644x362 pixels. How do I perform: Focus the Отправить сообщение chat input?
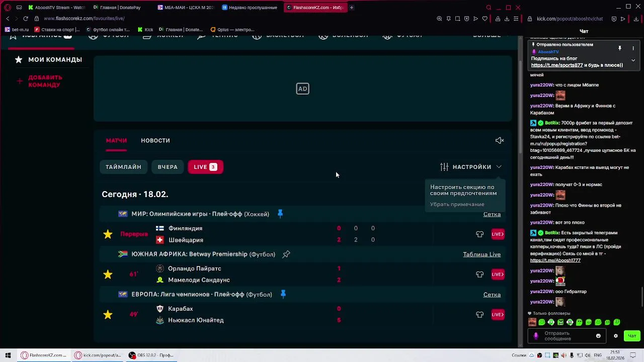568,336
